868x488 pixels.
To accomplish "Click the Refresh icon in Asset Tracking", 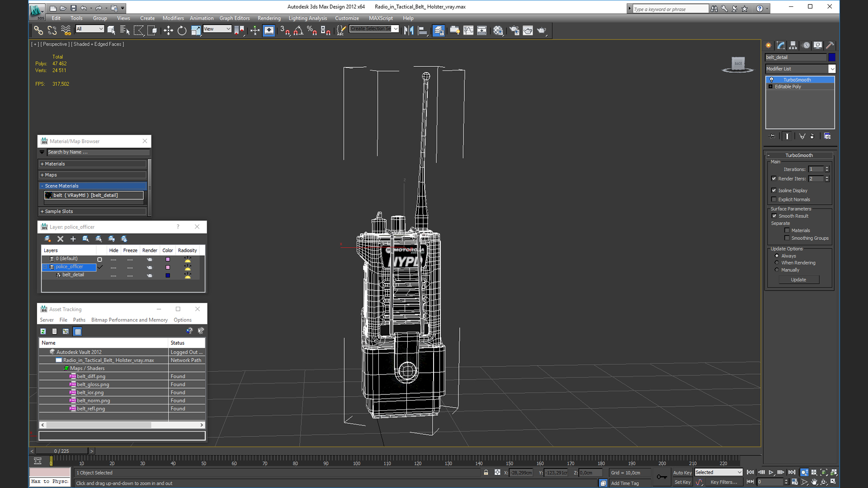I will coord(43,331).
